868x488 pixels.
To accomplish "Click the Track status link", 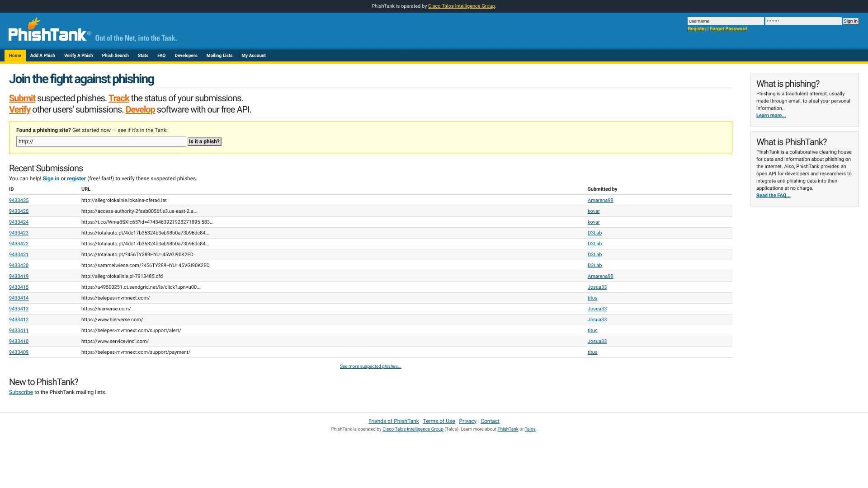I will click(119, 99).
